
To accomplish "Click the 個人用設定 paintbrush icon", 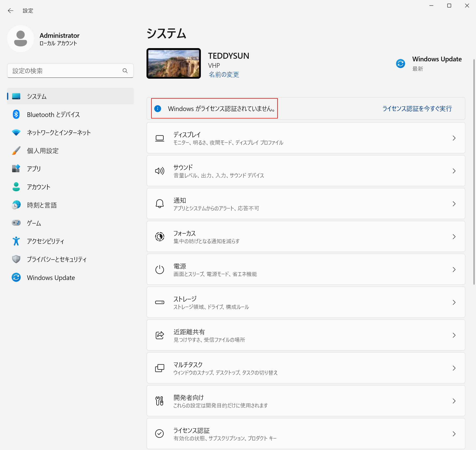I will 16,151.
